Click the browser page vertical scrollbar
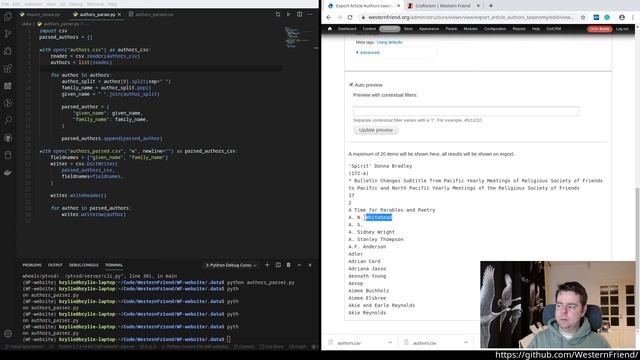Screen dimensions: 640x360 coord(638,257)
